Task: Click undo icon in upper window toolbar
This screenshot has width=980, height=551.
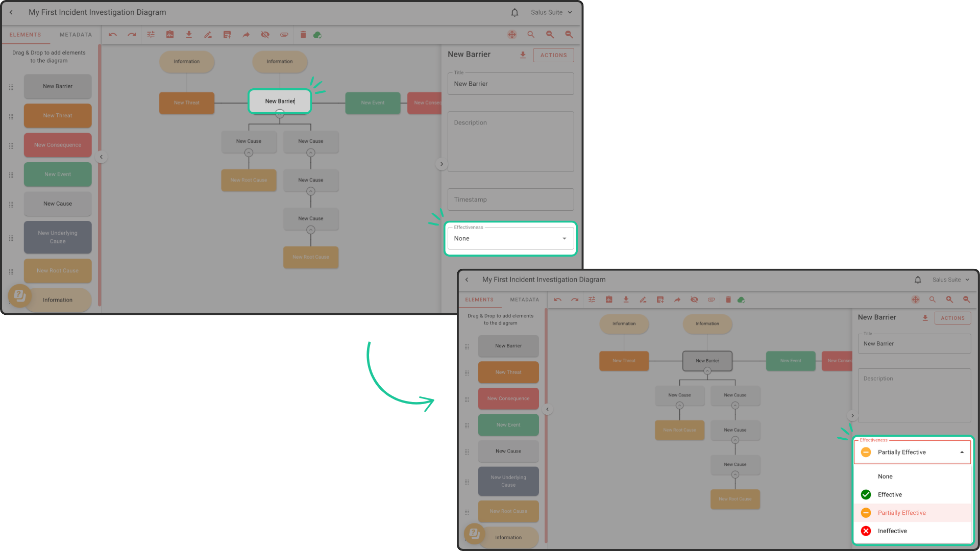Action: 113,35
